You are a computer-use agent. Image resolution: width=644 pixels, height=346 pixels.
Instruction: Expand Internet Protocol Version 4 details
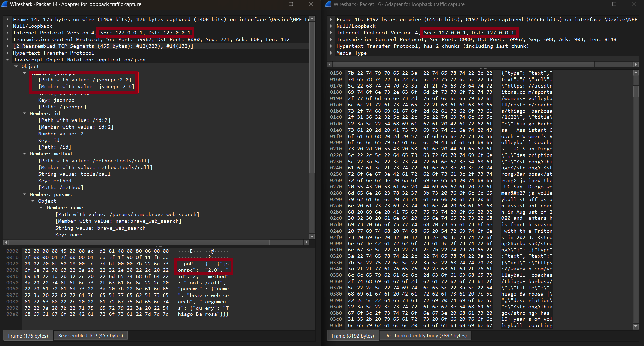[x=8, y=33]
